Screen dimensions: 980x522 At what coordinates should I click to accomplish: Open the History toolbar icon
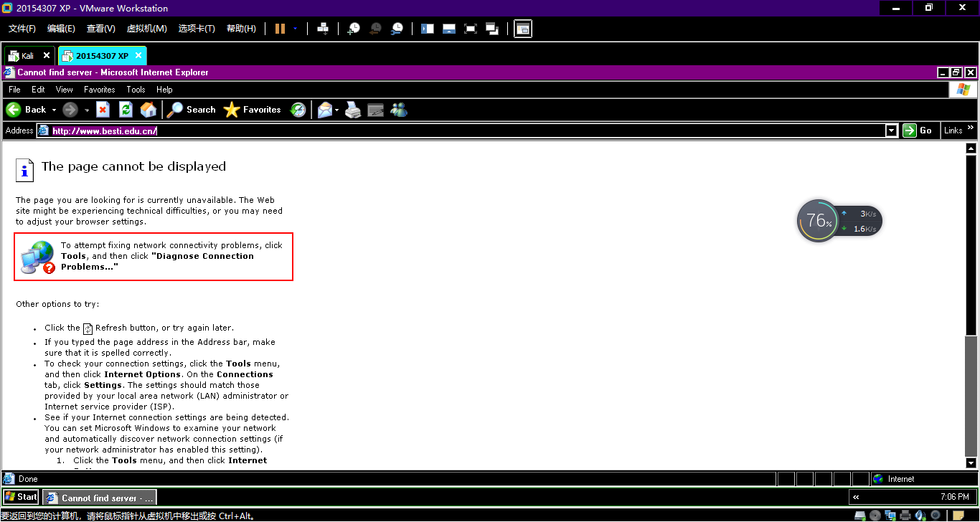pyautogui.click(x=298, y=110)
